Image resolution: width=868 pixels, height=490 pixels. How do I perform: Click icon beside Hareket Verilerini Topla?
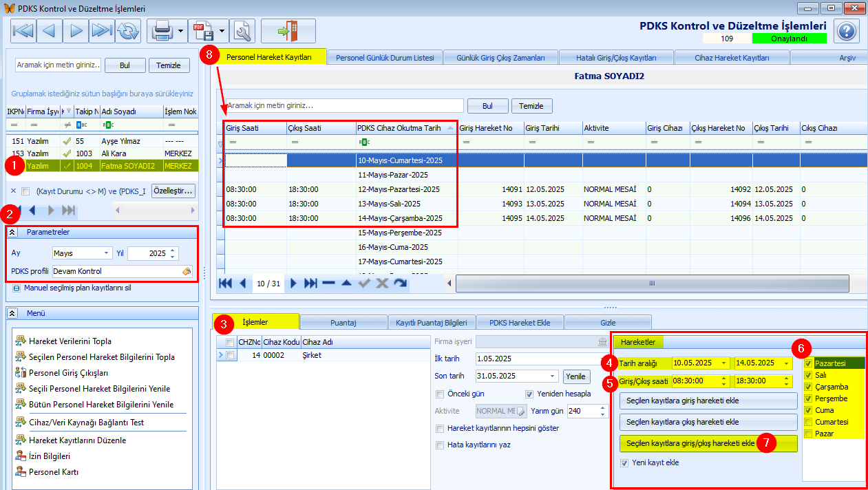coord(21,341)
